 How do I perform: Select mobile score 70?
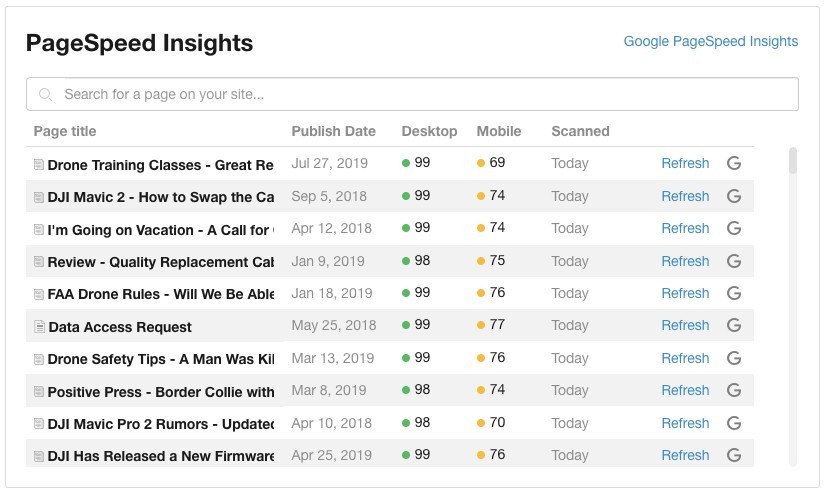[497, 422]
